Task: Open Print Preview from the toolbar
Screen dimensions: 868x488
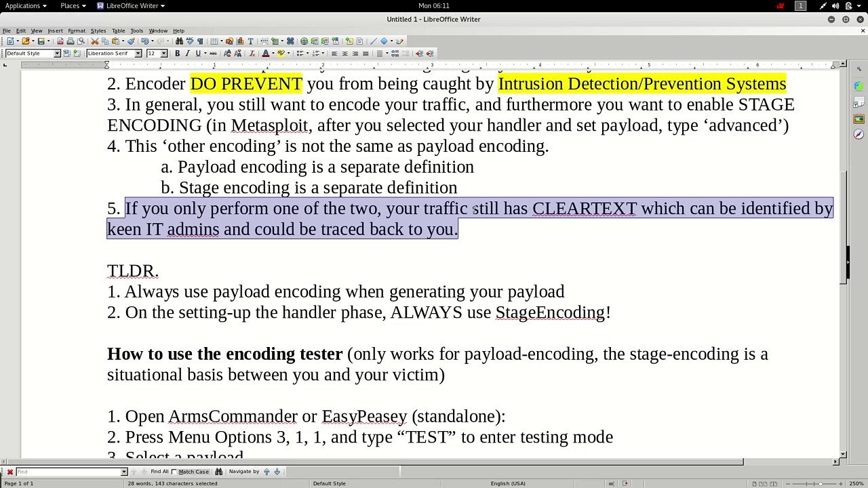Action: point(80,41)
